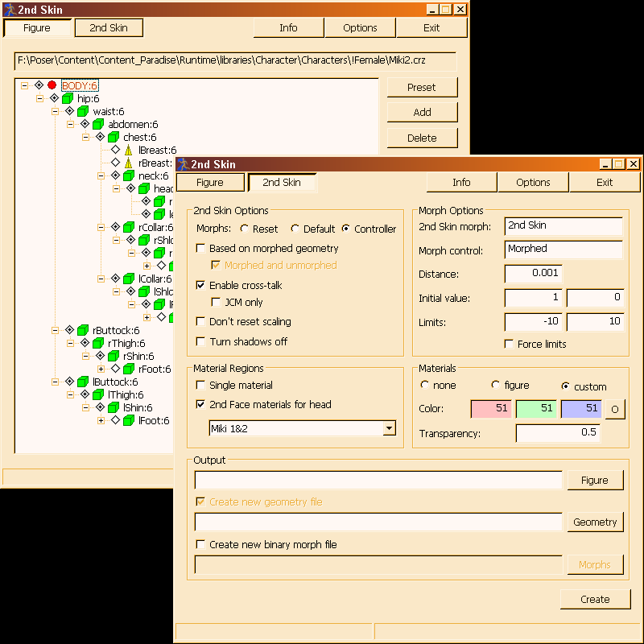Click the green cube icon next to hip:6
This screenshot has width=644, height=644.
click(x=68, y=98)
